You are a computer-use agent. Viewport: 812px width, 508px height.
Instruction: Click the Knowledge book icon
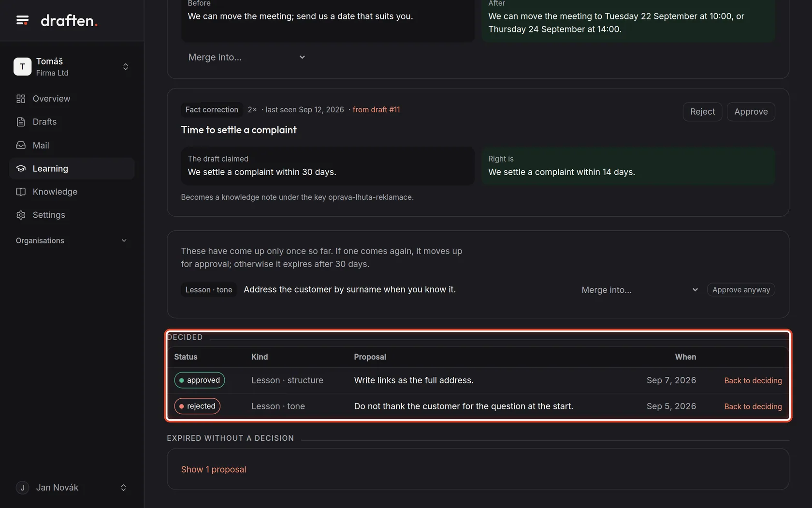[21, 192]
